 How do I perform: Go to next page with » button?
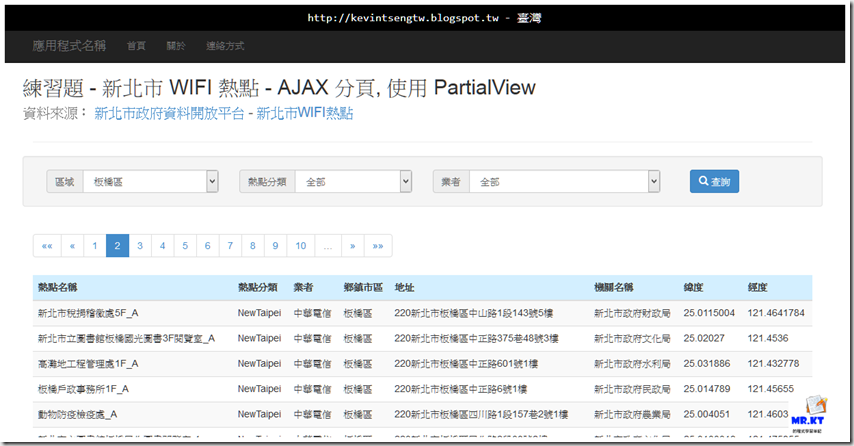(353, 246)
